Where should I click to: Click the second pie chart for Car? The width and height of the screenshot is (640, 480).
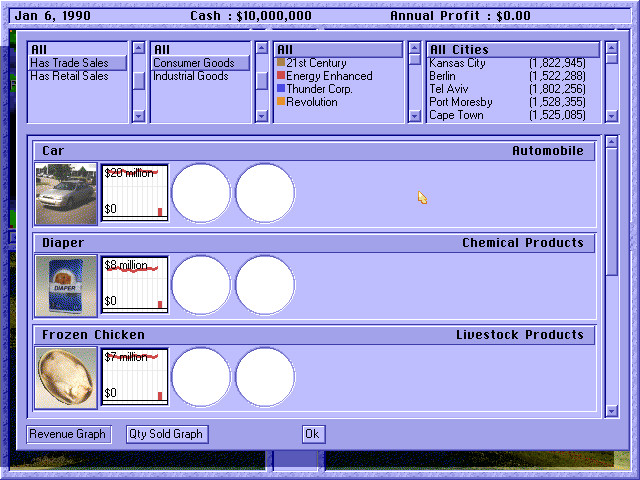coord(265,193)
